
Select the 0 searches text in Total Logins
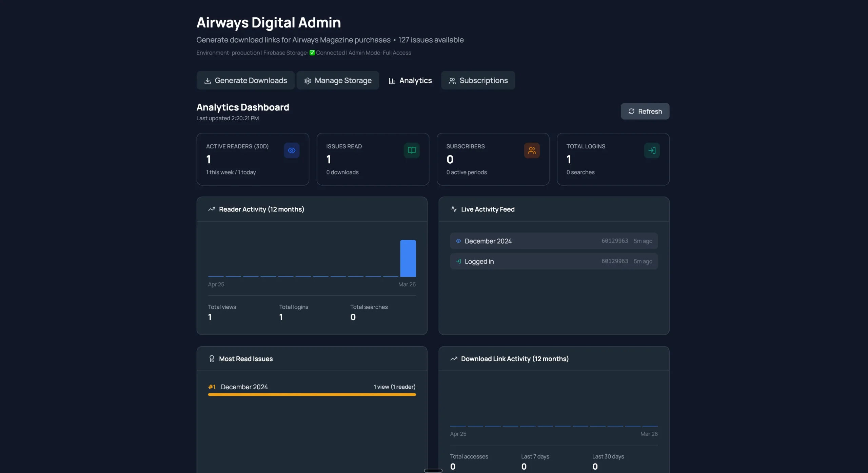point(580,172)
